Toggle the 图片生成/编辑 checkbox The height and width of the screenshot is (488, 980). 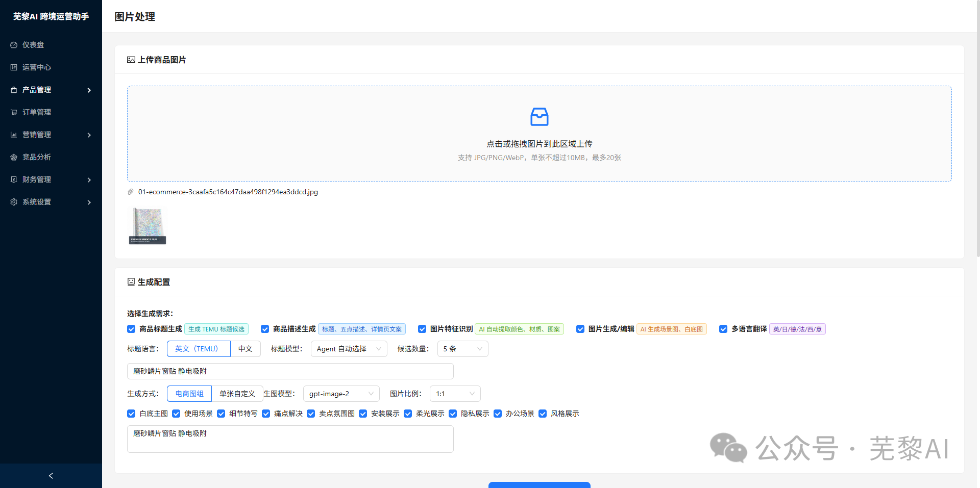coord(580,329)
